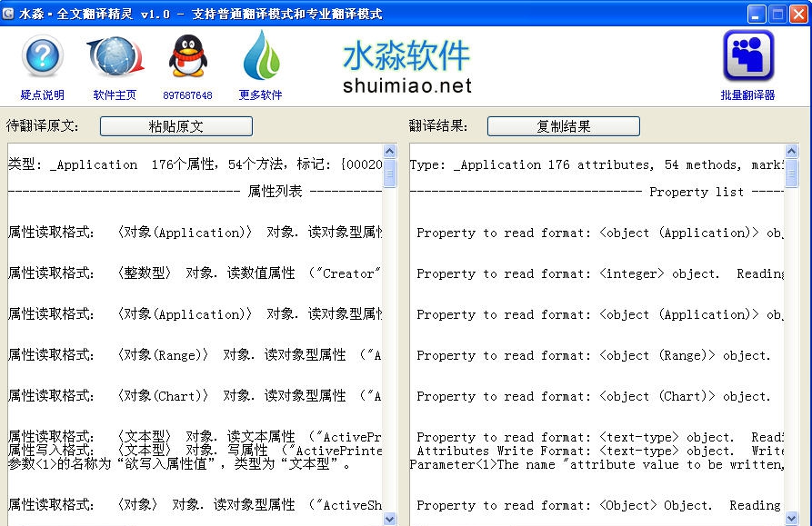Click result line containing <Object> Object. Reading

(598, 505)
